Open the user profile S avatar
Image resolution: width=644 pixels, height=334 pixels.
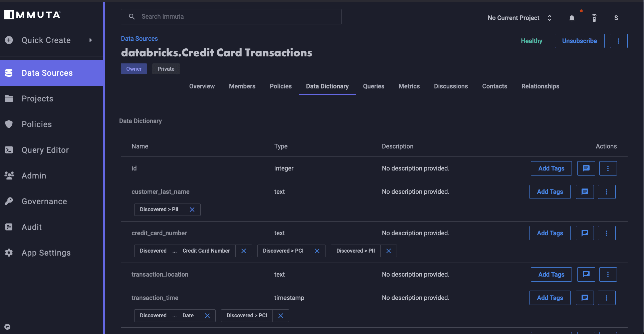pos(616,18)
